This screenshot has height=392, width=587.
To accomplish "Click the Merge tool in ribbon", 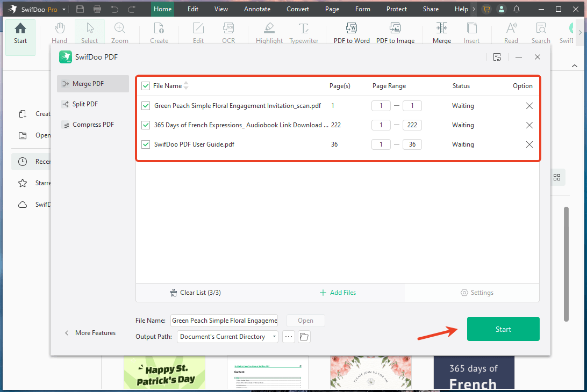I will [442, 33].
